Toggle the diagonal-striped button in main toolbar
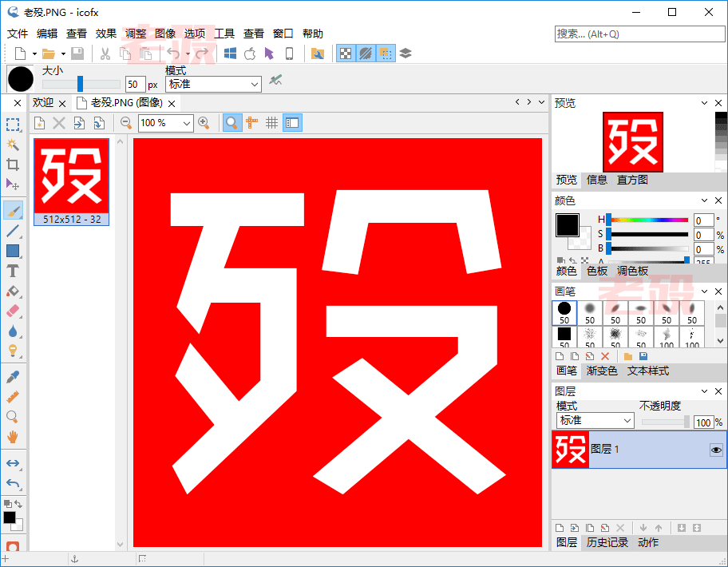 pyautogui.click(x=366, y=54)
